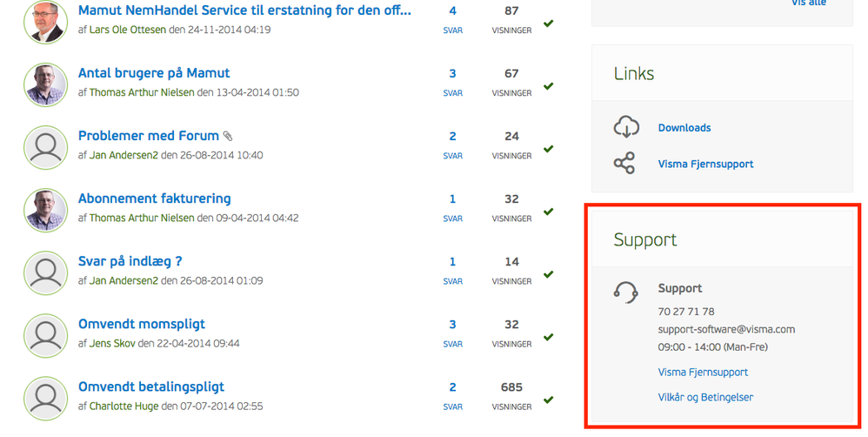Click Visma Fjernsupport link under Support
The width and height of the screenshot is (868, 437).
(703, 372)
